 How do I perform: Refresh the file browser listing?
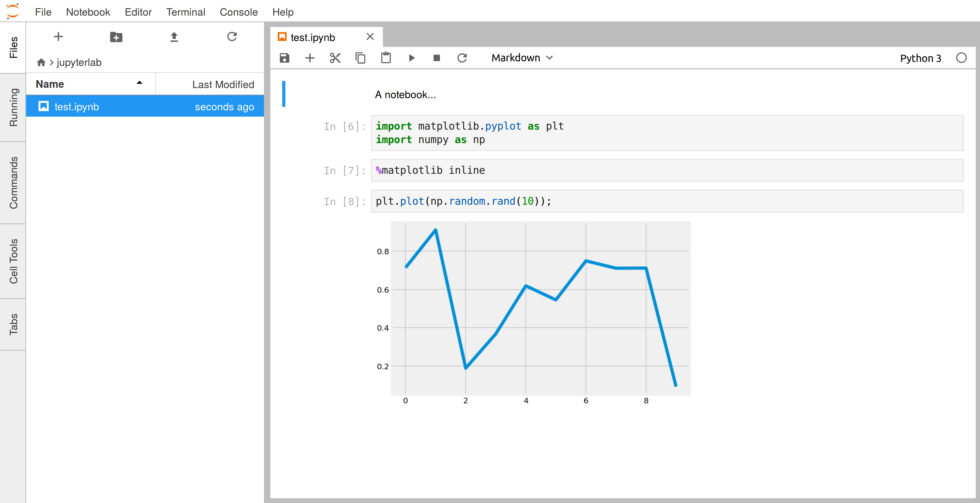(232, 36)
